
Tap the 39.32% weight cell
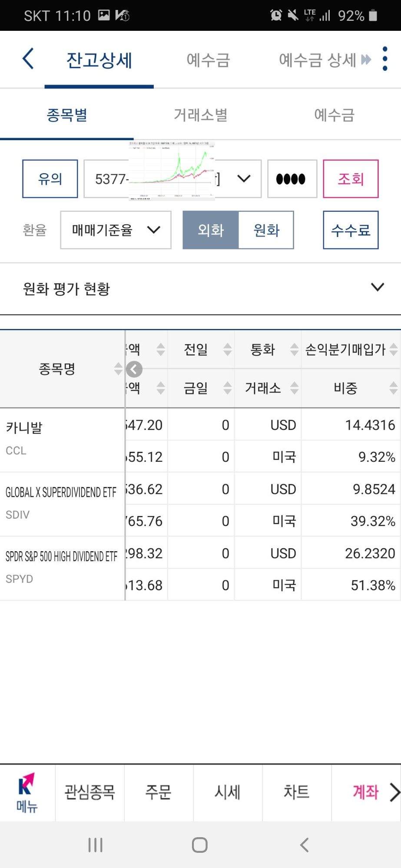point(351,521)
